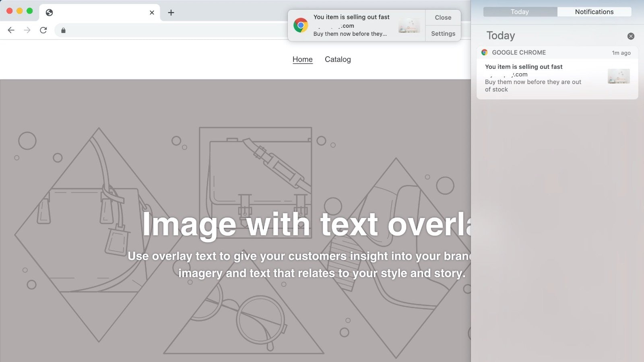Click the thumbnail image in the Chrome notification card
The image size is (644, 362).
[619, 76]
